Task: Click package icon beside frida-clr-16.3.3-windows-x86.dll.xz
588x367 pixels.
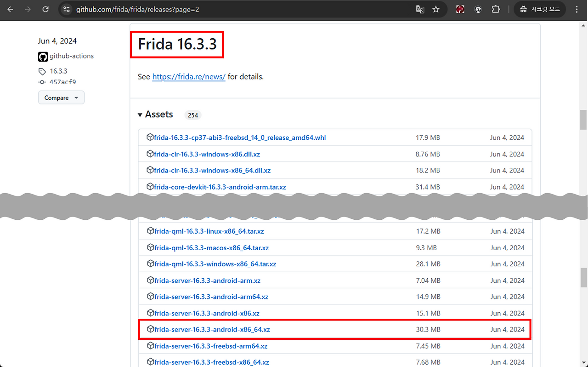Action: tap(150, 154)
